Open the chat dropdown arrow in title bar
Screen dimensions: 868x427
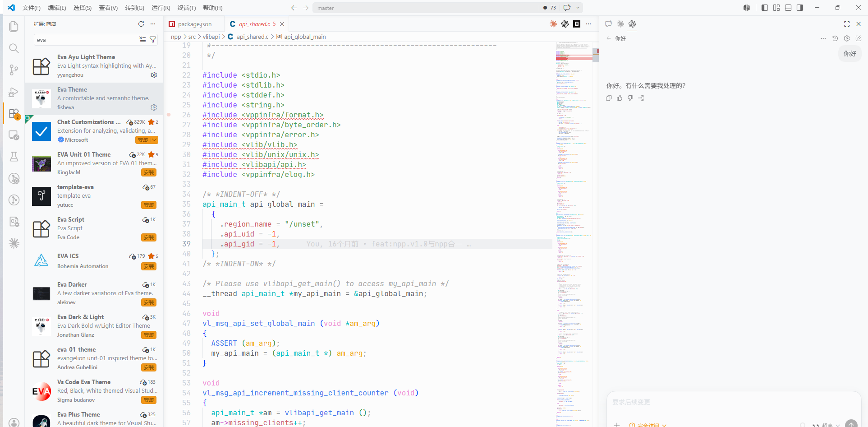[578, 8]
